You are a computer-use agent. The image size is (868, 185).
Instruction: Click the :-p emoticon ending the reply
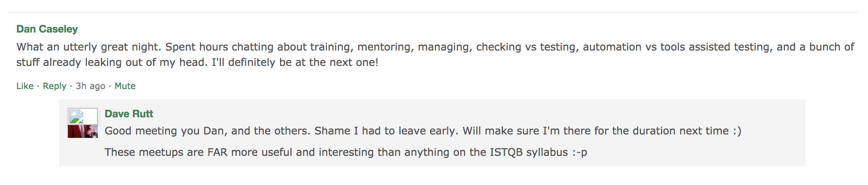579,152
